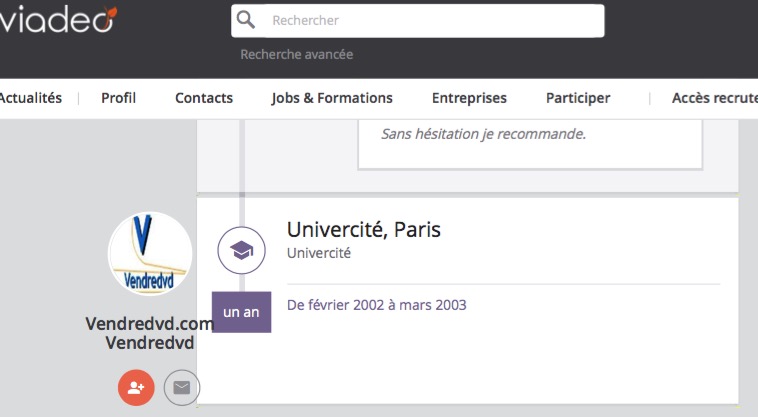Screen dimensions: 758x417
Task: Open Jobs & Formations menu
Action: [x=332, y=98]
